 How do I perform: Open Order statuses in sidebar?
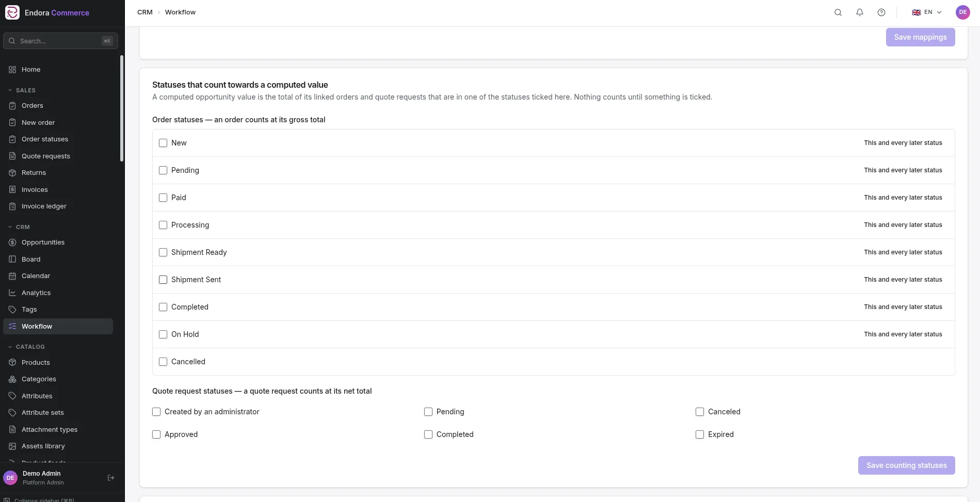tap(58, 139)
